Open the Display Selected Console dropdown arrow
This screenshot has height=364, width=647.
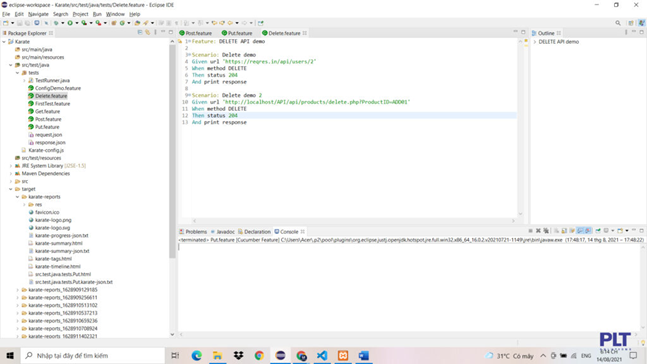pyautogui.click(x=613, y=231)
